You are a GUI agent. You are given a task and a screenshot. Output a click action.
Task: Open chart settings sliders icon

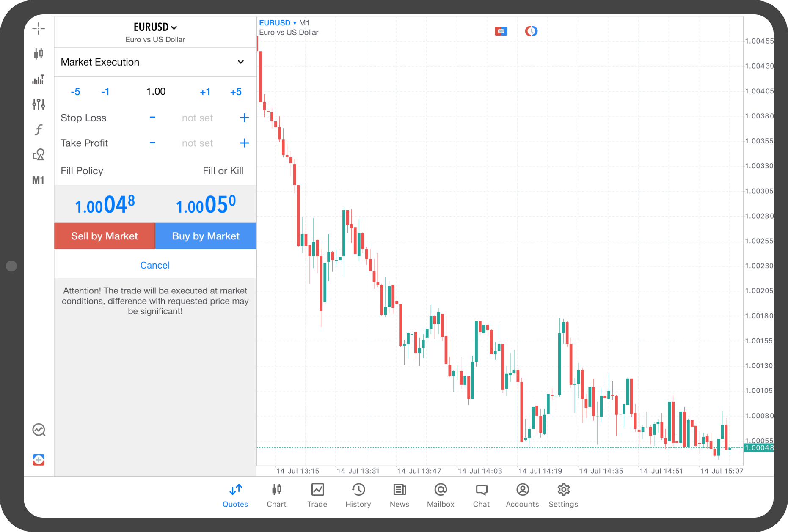39,104
